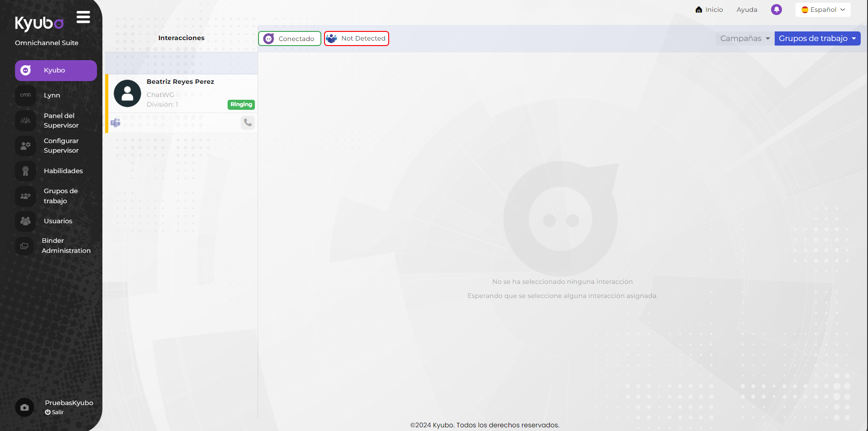Open the notifications bell

click(777, 10)
